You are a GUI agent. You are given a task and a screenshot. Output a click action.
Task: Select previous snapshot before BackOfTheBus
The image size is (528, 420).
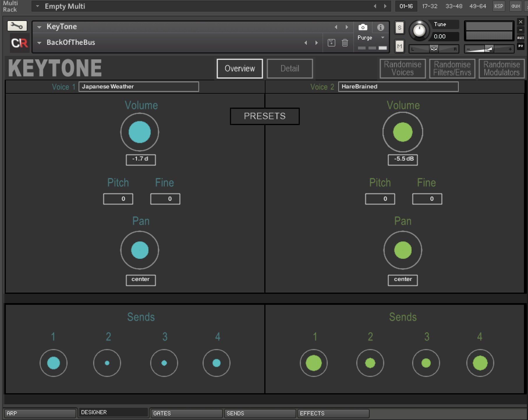point(306,43)
